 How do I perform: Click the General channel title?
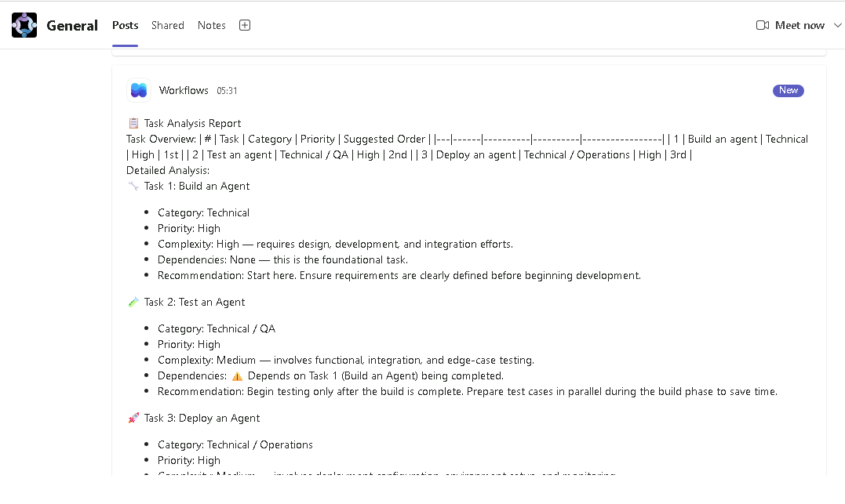(x=72, y=25)
